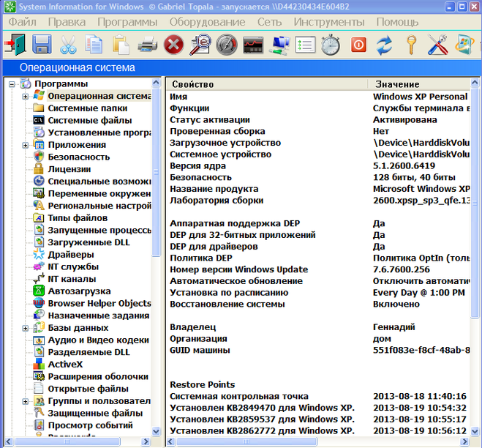Open the Файл menu
482x448 pixels.
[x=22, y=22]
